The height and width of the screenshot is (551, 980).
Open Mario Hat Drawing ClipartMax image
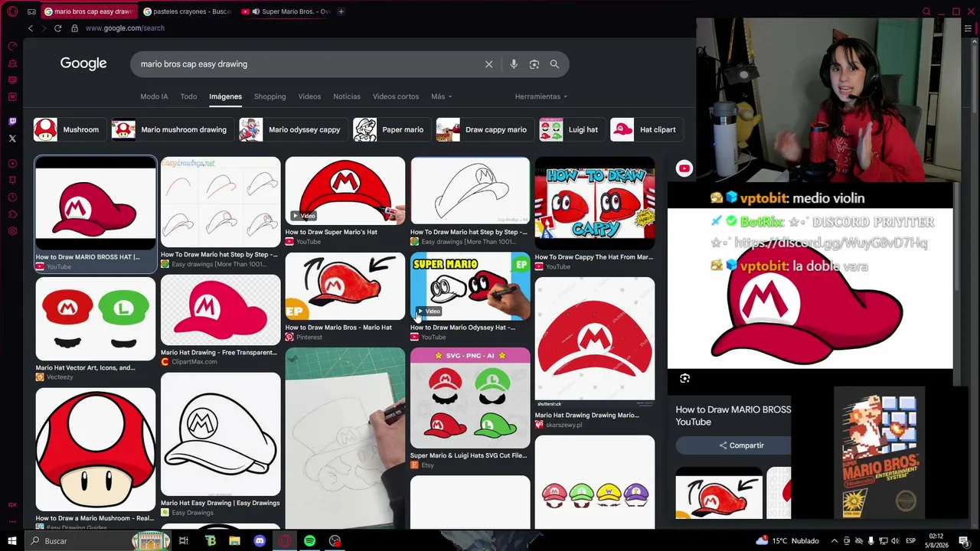[x=220, y=311]
